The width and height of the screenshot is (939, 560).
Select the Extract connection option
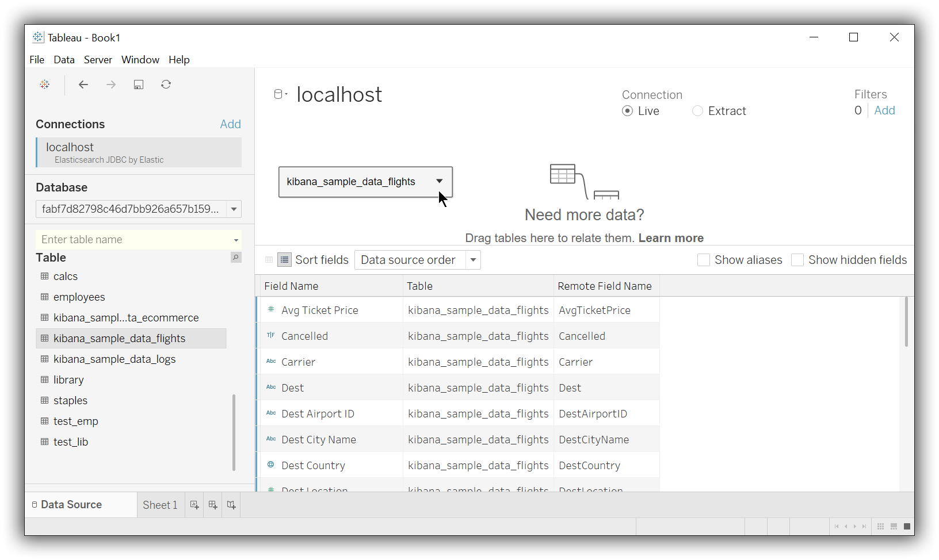[x=698, y=111]
